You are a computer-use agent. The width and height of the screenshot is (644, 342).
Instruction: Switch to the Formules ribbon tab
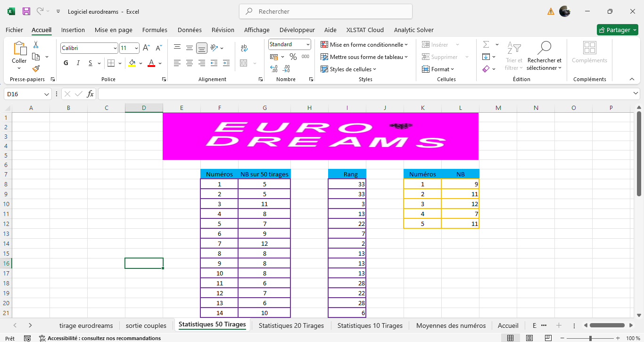[155, 30]
